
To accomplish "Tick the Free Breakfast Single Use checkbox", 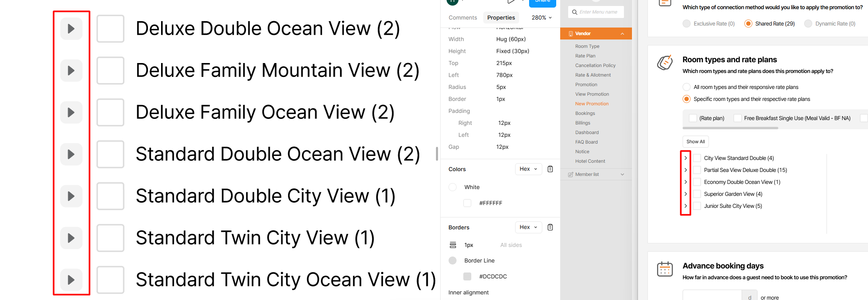I will tap(738, 118).
